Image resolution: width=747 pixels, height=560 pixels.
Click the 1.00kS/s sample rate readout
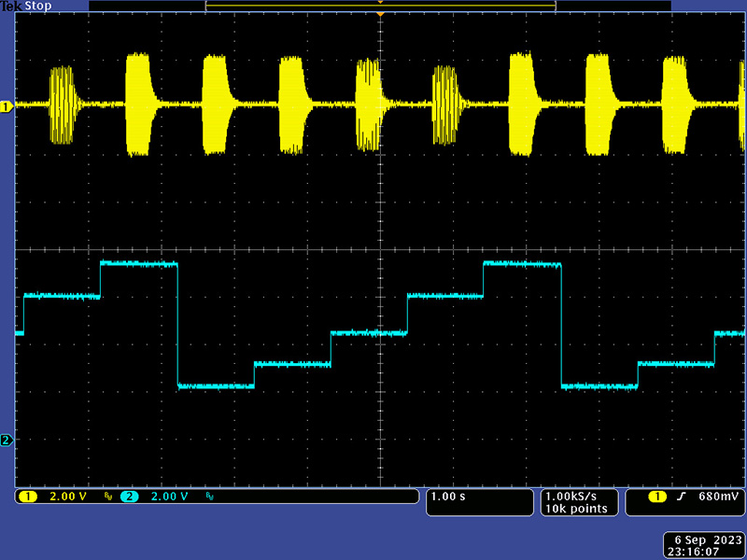576,496
